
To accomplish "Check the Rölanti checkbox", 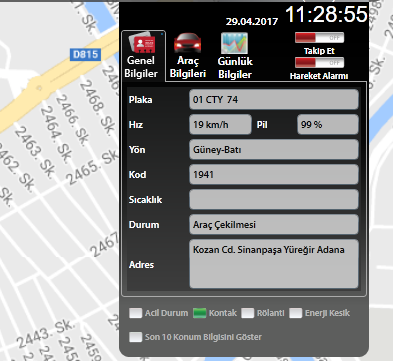I will tap(247, 313).
